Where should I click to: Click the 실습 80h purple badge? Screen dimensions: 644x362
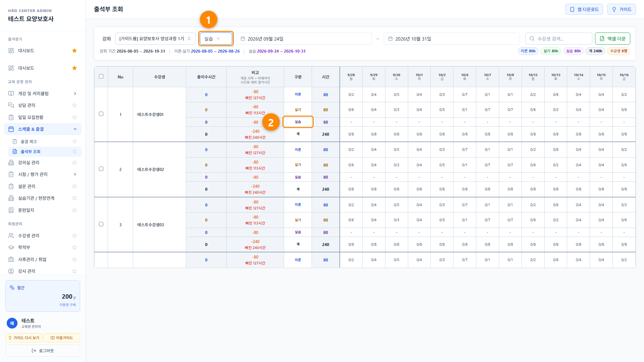point(573,51)
